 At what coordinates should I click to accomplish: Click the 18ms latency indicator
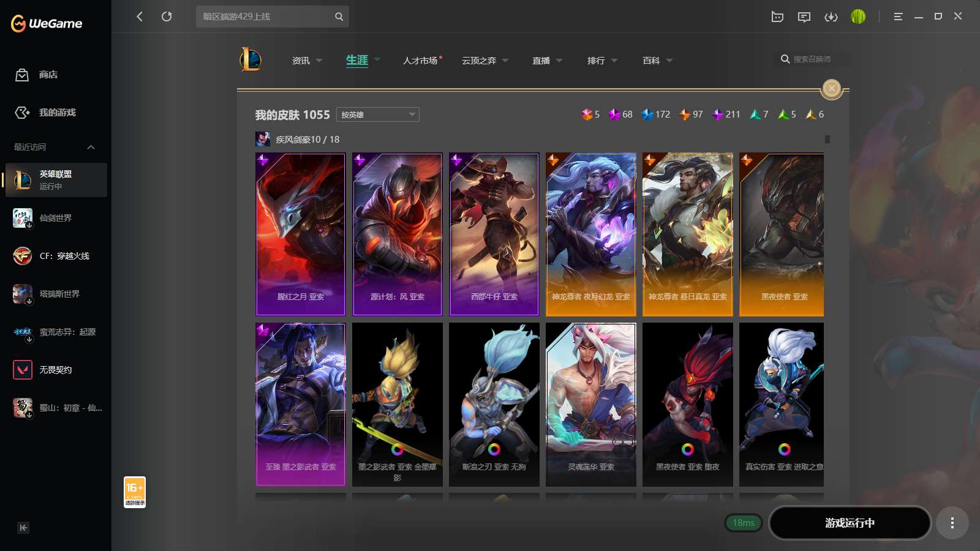point(744,523)
